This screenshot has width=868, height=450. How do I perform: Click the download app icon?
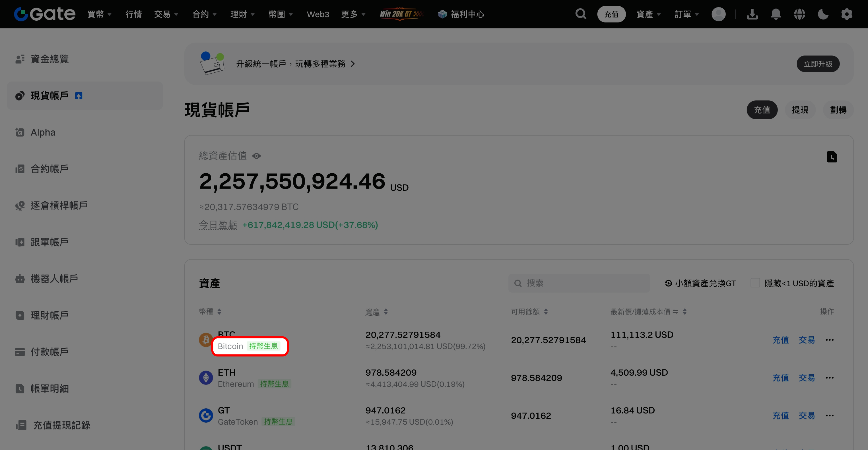click(x=752, y=14)
